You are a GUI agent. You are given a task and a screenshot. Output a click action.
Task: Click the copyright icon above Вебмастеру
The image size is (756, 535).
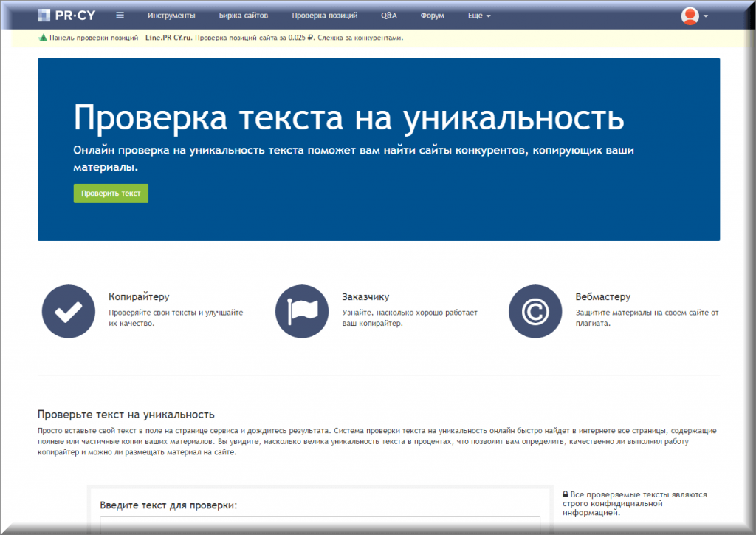coord(535,311)
